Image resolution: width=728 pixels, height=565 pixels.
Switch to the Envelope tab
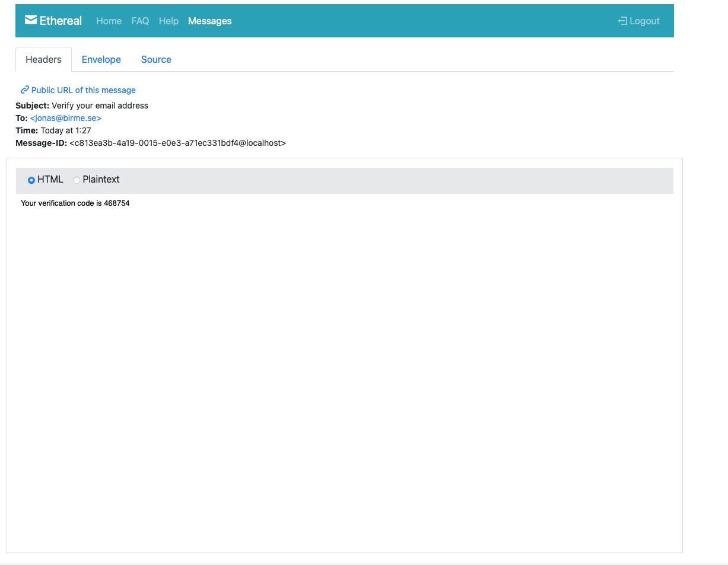click(x=101, y=59)
